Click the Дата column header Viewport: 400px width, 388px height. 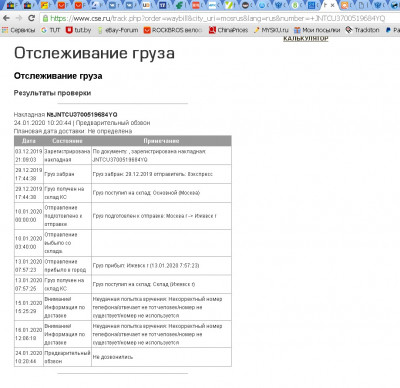point(29,141)
